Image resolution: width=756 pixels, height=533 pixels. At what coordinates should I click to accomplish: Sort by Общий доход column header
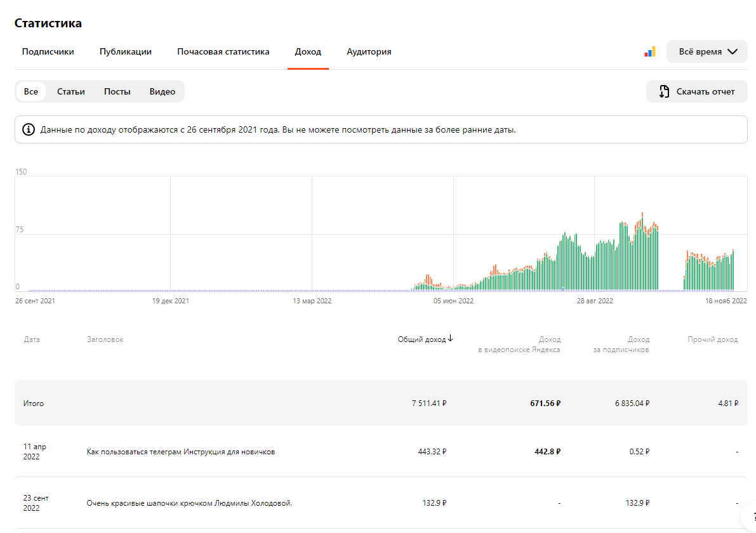[422, 339]
